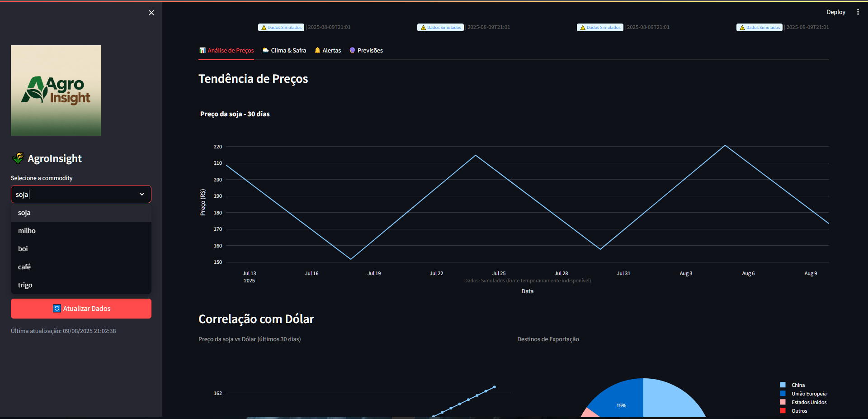Viewport: 868px width, 419px height.
Task: Choose soja from the commodity list
Action: pos(81,213)
